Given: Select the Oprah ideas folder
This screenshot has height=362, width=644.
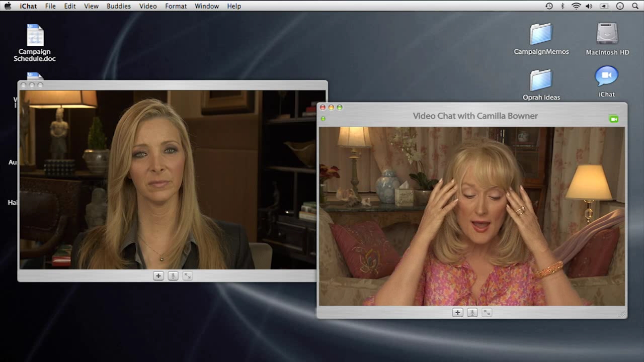Looking at the screenshot, I should pyautogui.click(x=541, y=84).
